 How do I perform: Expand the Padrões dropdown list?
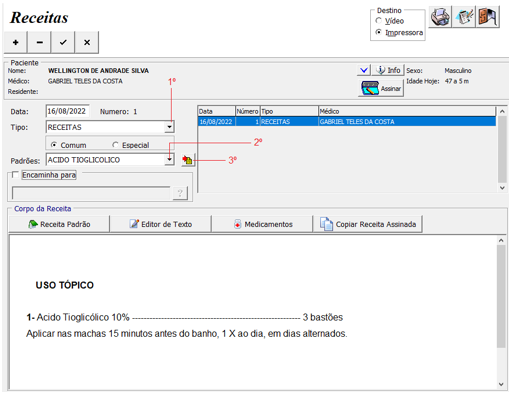[x=170, y=160]
